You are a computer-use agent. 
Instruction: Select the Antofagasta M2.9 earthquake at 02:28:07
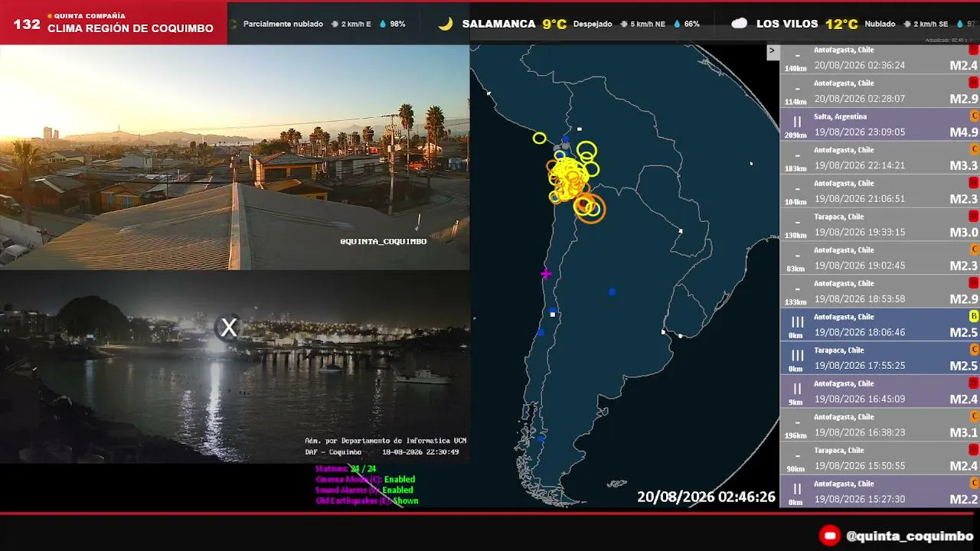click(x=880, y=91)
